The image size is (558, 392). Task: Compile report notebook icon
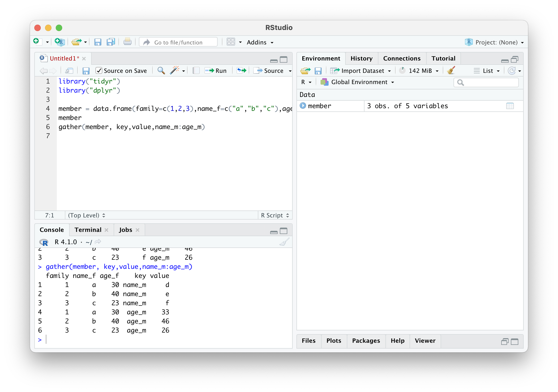(196, 71)
